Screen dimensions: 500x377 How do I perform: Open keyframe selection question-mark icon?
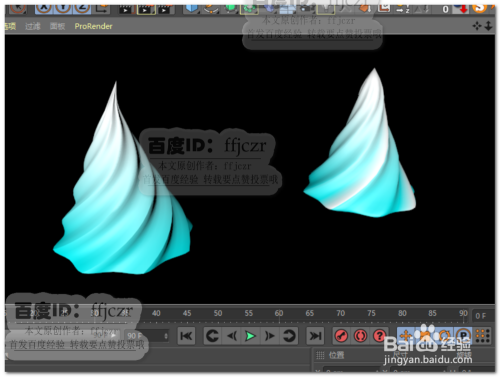379,336
